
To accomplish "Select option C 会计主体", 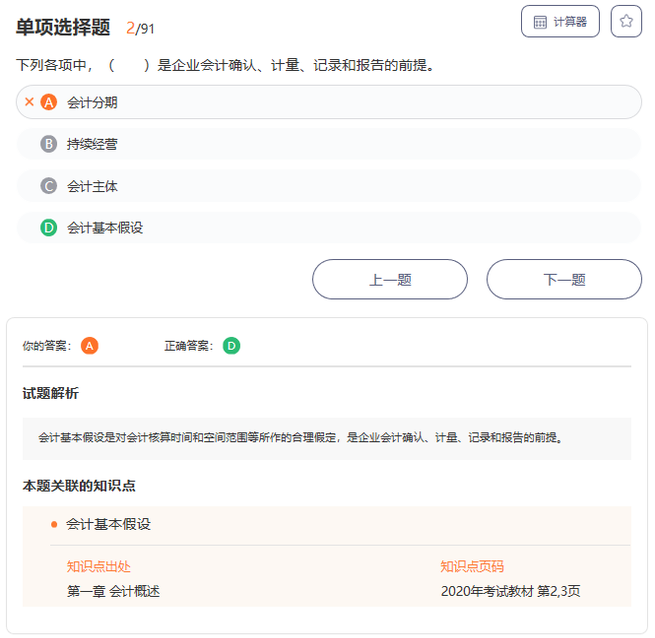I will pyautogui.click(x=328, y=186).
